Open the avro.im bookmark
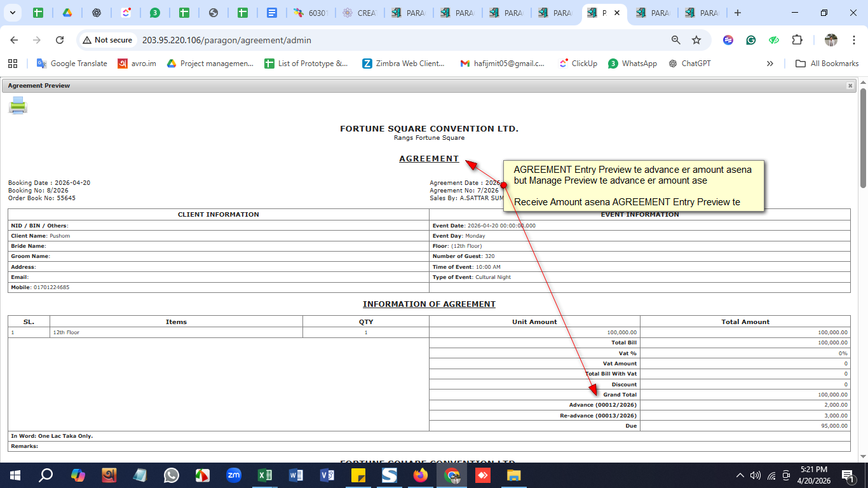 pyautogui.click(x=137, y=64)
